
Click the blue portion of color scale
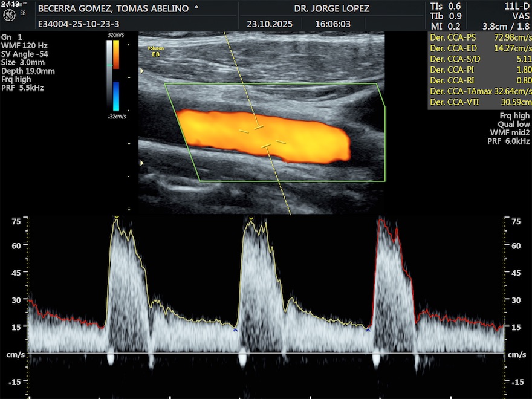pos(115,96)
